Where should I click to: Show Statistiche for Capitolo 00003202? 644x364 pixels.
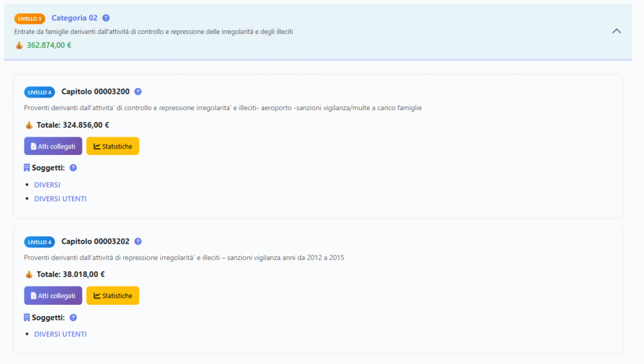tap(113, 296)
